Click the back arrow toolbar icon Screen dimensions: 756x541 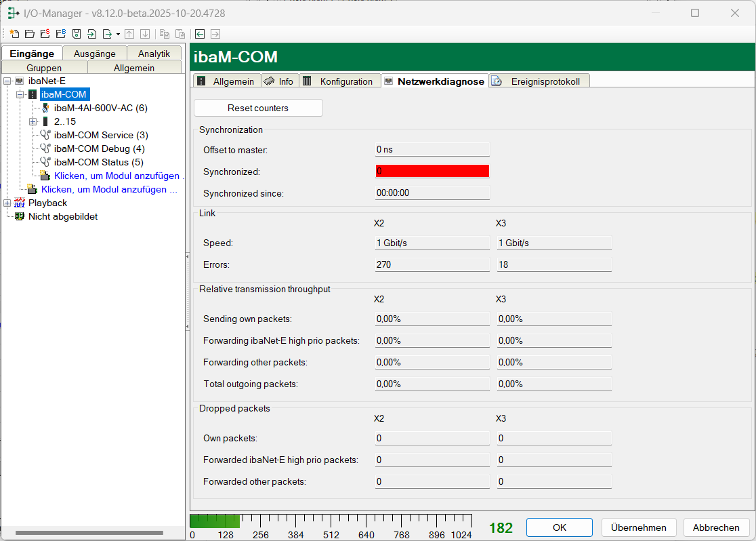(200, 34)
